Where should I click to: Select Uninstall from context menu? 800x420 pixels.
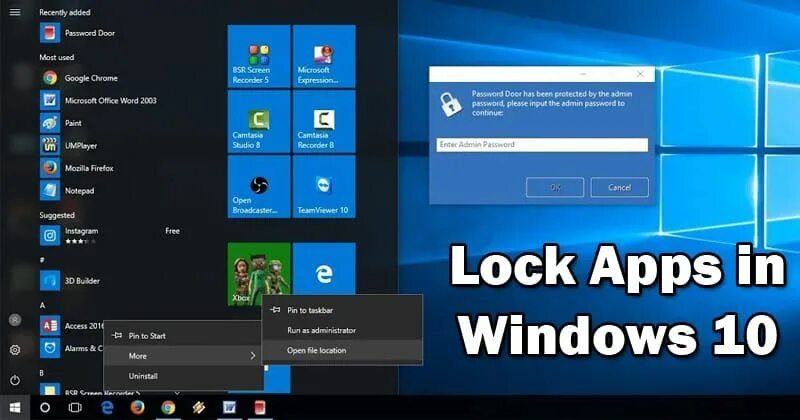click(183, 376)
